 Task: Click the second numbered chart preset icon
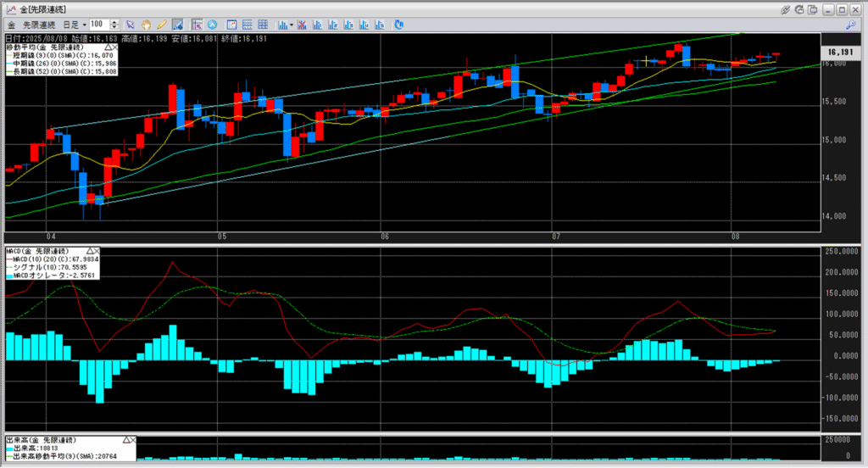pyautogui.click(x=332, y=25)
